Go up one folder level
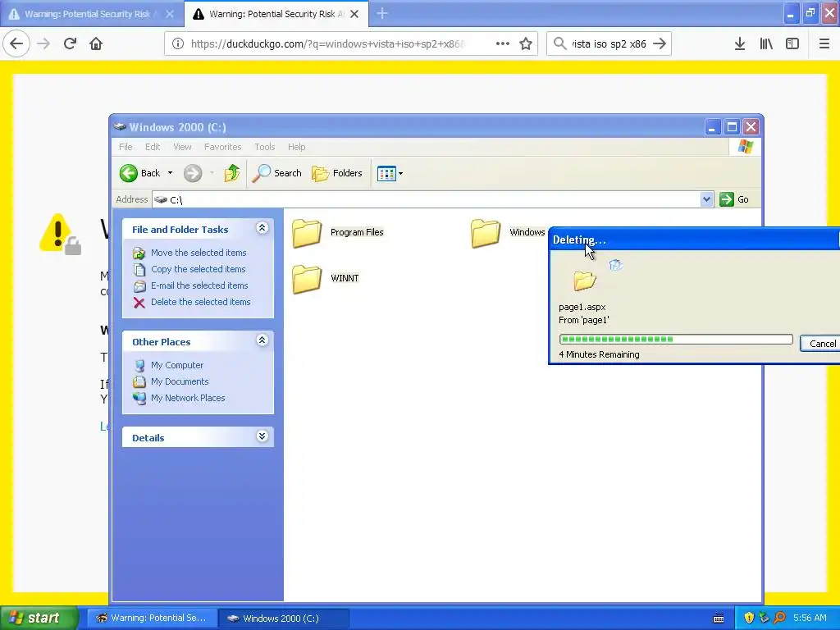The image size is (840, 630). tap(231, 173)
